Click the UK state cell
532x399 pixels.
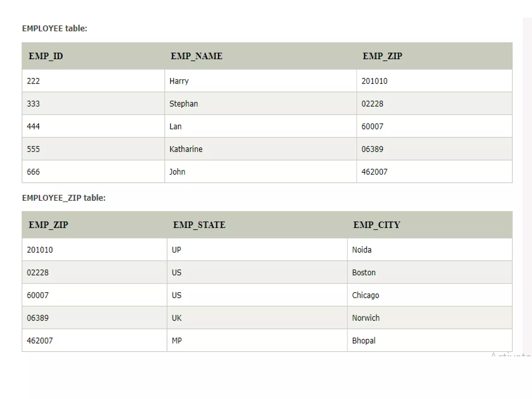(177, 318)
